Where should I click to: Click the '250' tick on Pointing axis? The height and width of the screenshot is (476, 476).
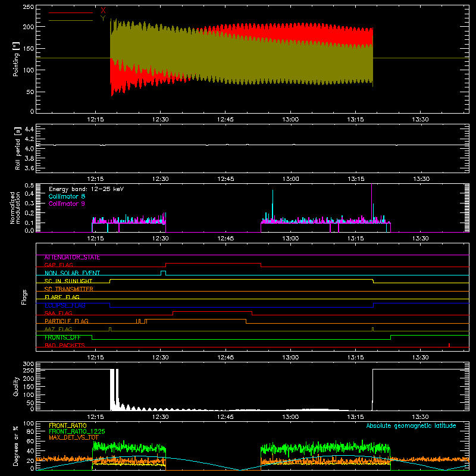28,7
